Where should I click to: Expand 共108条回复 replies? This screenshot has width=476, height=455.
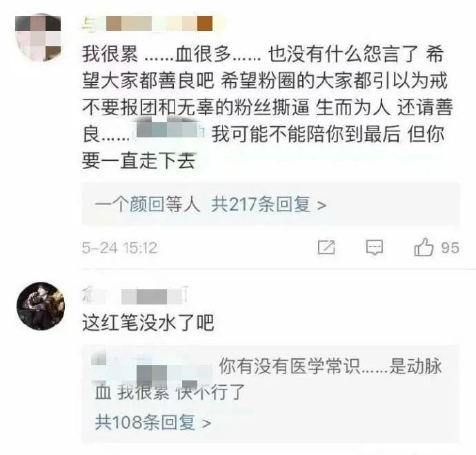(153, 422)
